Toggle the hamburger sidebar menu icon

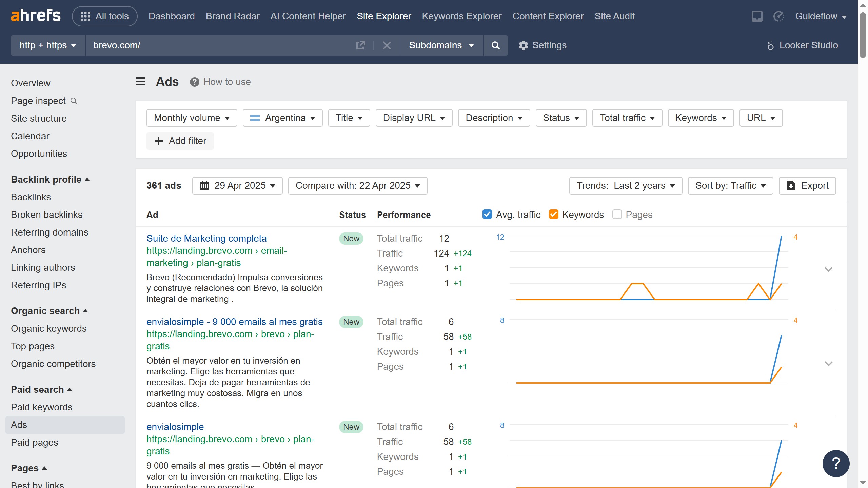coord(140,82)
